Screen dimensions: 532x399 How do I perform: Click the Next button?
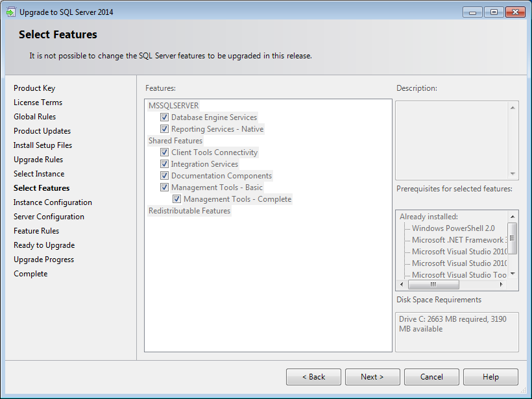tap(372, 377)
